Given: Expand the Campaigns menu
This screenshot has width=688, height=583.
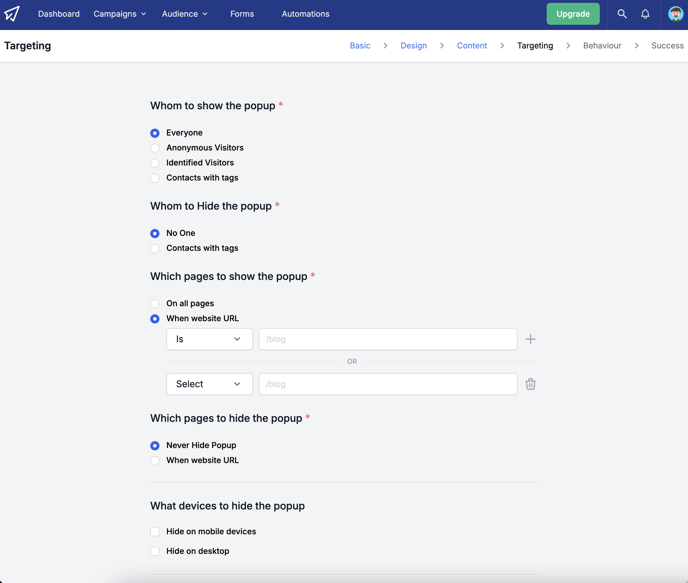Looking at the screenshot, I should (x=119, y=14).
